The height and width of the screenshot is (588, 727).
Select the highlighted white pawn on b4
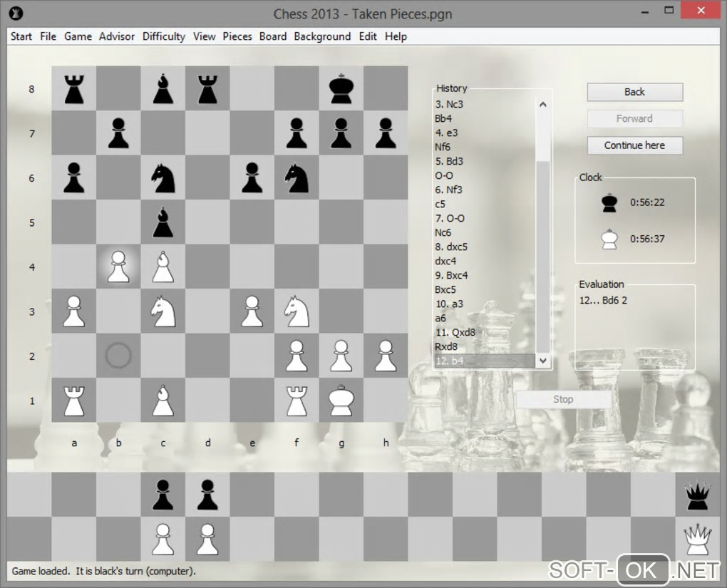tap(119, 267)
